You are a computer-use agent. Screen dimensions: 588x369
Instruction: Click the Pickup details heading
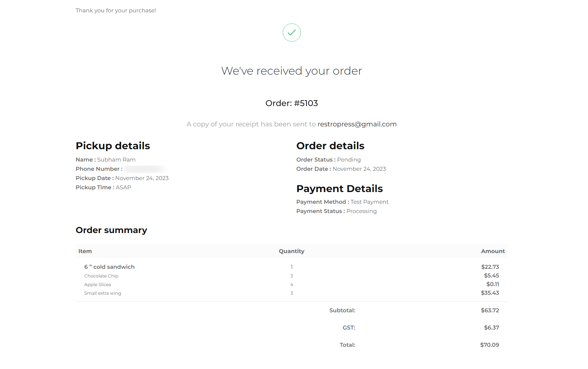pyautogui.click(x=113, y=146)
